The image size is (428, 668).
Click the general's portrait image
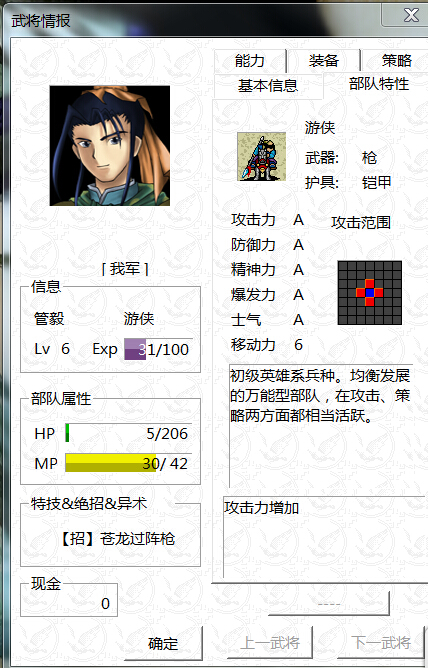(110, 146)
